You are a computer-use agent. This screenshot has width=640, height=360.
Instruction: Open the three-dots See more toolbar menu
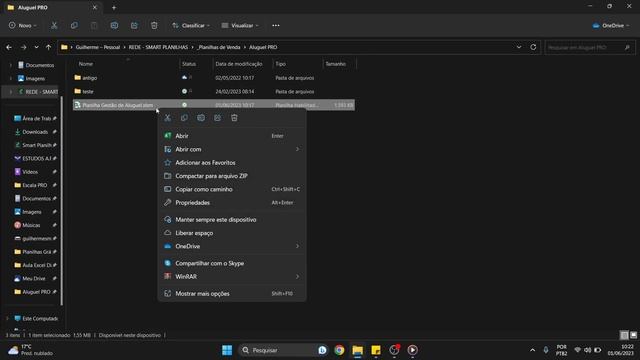pyautogui.click(x=276, y=25)
